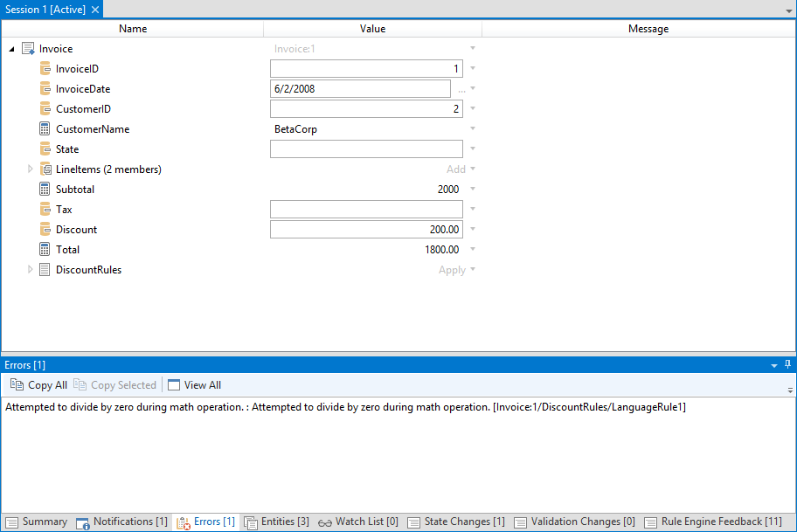797x532 pixels.
Task: Select the divide by zero error message
Action: 345,408
